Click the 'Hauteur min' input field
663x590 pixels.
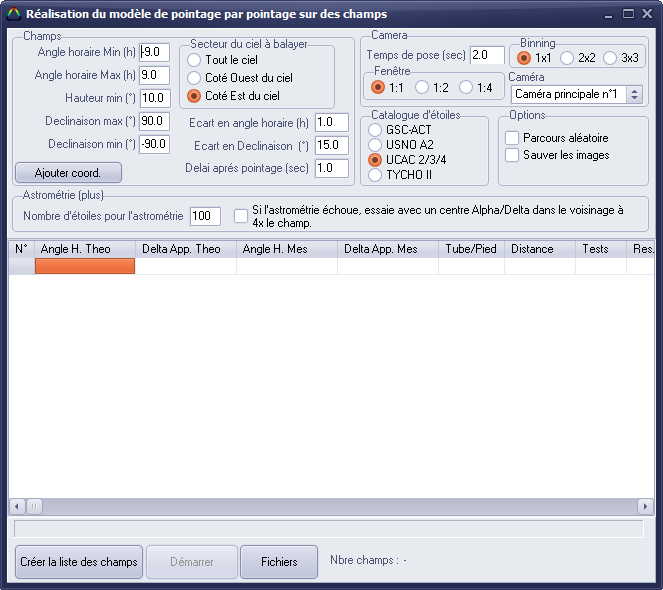point(155,98)
